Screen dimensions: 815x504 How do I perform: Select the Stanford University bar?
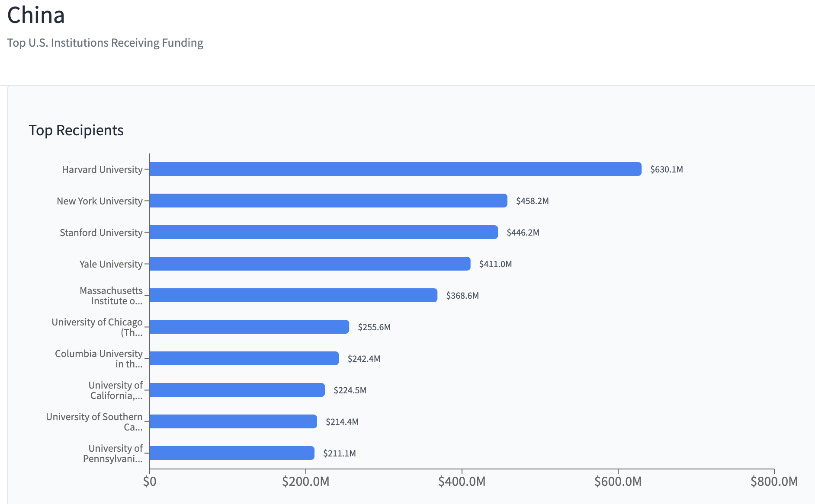pyautogui.click(x=324, y=232)
